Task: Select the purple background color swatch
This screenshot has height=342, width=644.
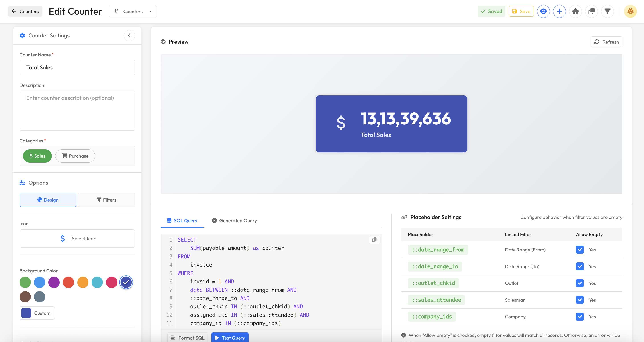Action: [54, 282]
